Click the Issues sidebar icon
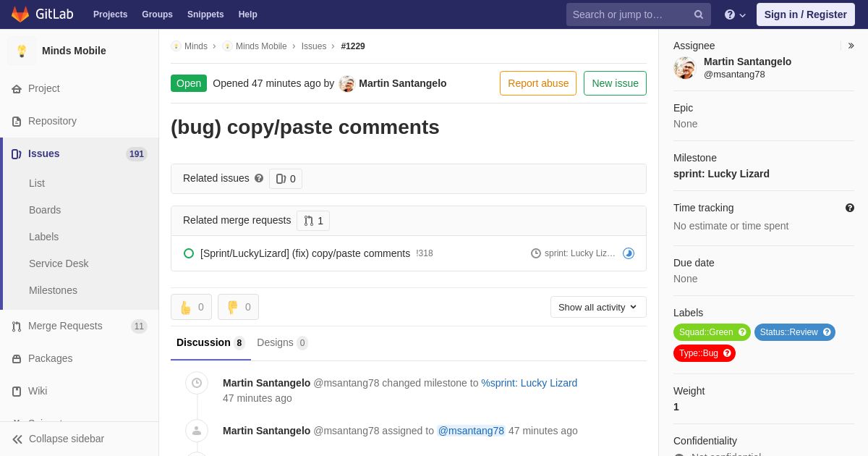This screenshot has width=868, height=456. [16, 153]
